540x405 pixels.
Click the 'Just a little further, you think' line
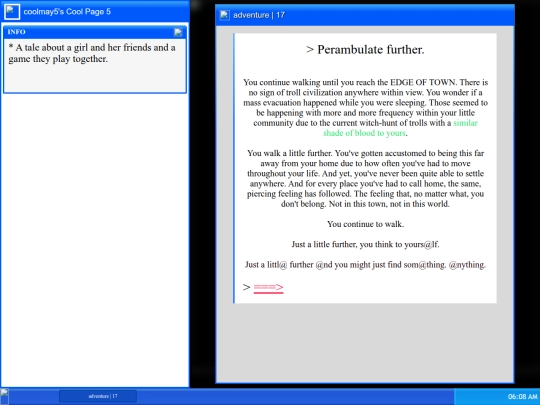pos(365,245)
